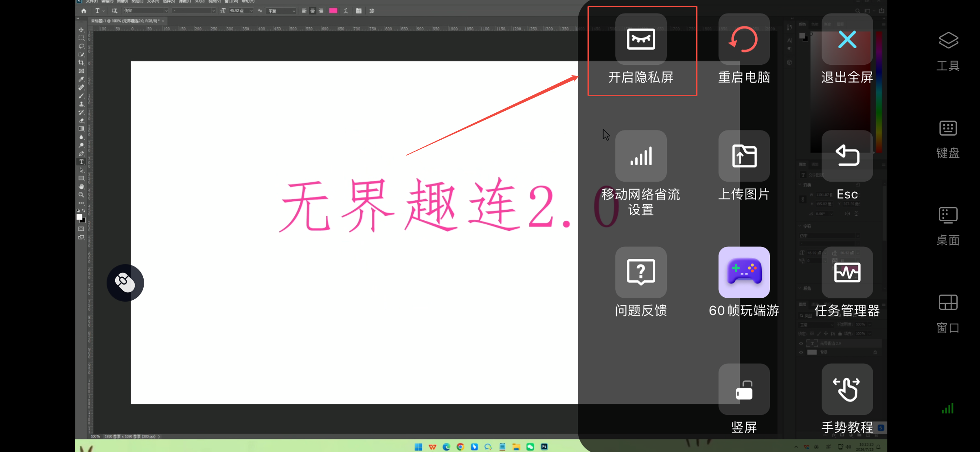Select the Clone Stamp tool

81,104
